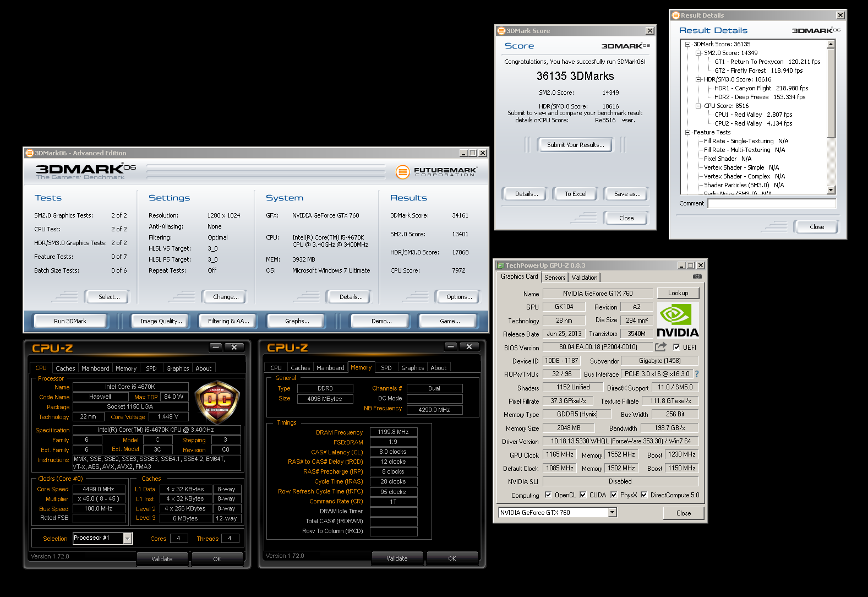Open Graphics tab in right CPU-Z window
This screenshot has height=597, width=868.
[413, 368]
